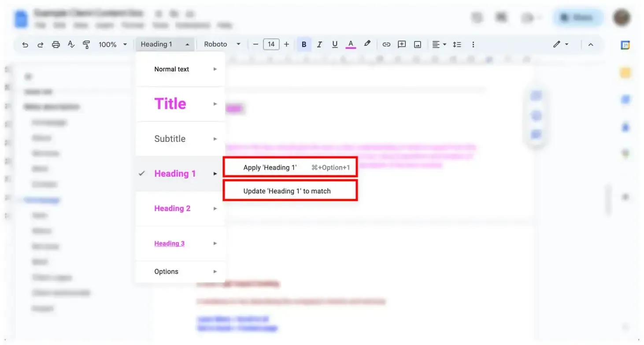Toggle Underline formatting

(x=335, y=45)
